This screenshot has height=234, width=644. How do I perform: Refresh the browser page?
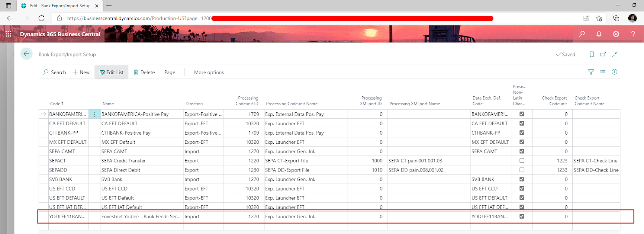coord(41,18)
